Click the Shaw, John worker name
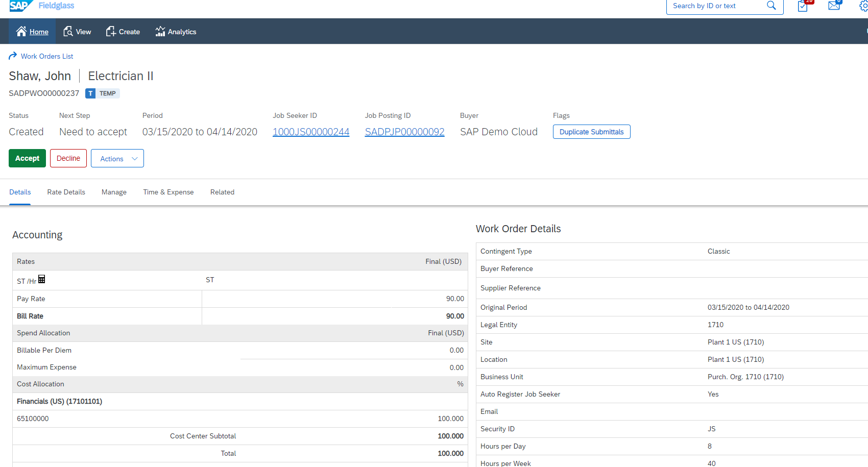The image size is (868, 467). pyautogui.click(x=40, y=76)
